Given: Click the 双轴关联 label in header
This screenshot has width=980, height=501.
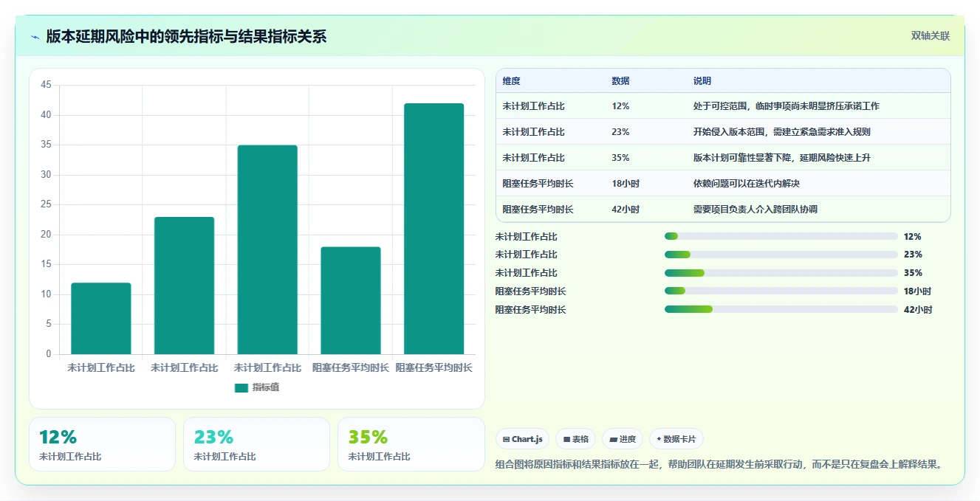Looking at the screenshot, I should [930, 36].
